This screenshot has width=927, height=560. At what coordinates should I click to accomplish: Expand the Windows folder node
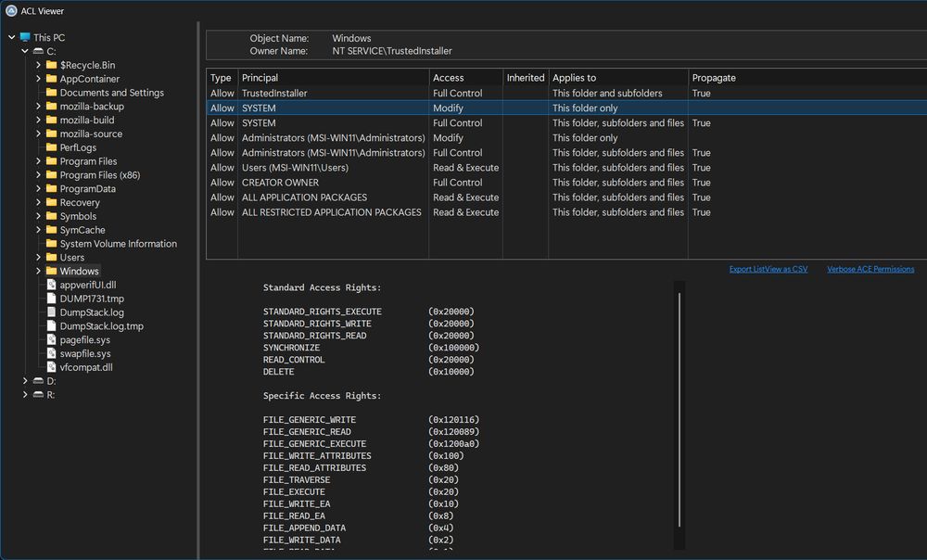[38, 271]
